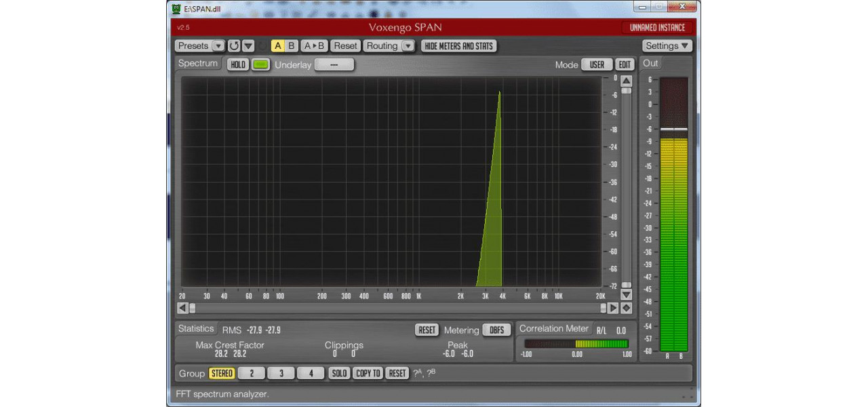Select the Statistics tab
Viewport: 868px width, 407px height.
point(196,328)
